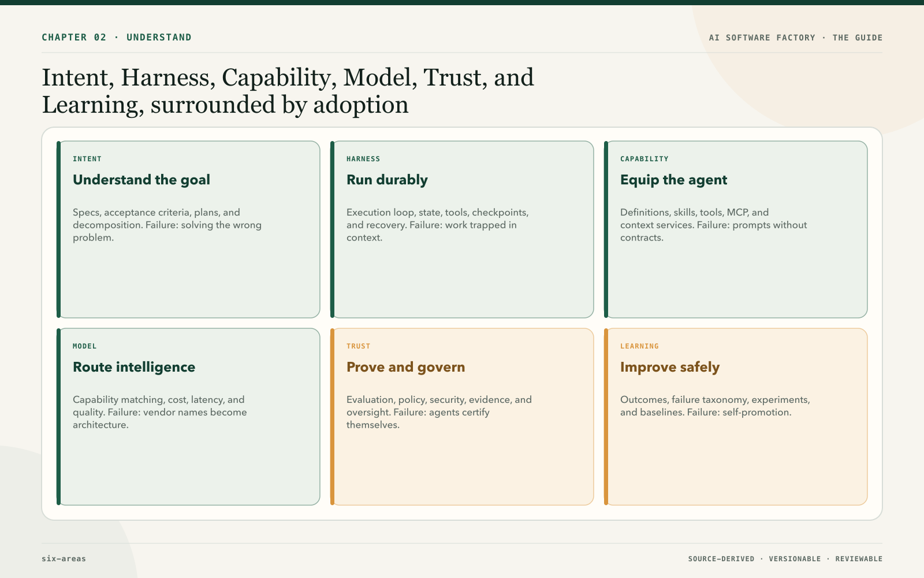Click the 'Equip the agent' heading
This screenshot has height=578, width=924.
point(673,180)
